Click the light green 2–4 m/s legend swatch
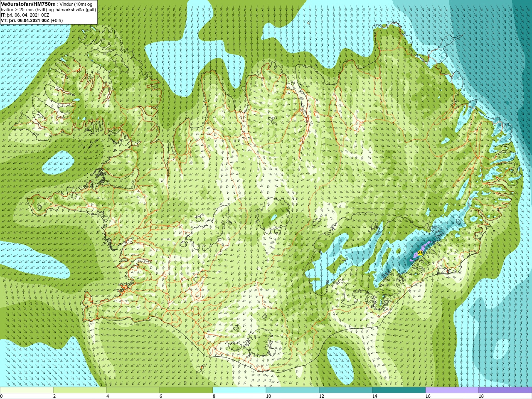532x399 pixels. [x=80, y=390]
